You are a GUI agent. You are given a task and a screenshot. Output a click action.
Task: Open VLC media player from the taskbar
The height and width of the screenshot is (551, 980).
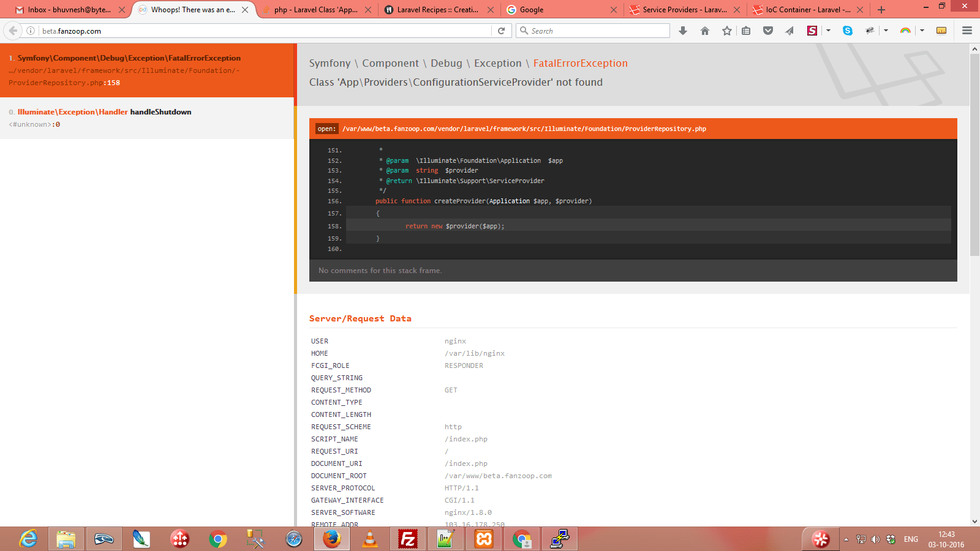pyautogui.click(x=370, y=539)
